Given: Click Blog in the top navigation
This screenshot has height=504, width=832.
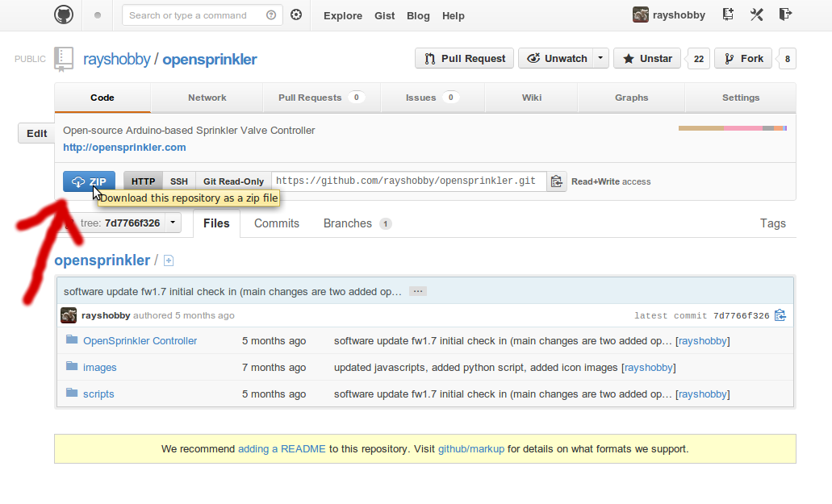Looking at the screenshot, I should coord(418,16).
